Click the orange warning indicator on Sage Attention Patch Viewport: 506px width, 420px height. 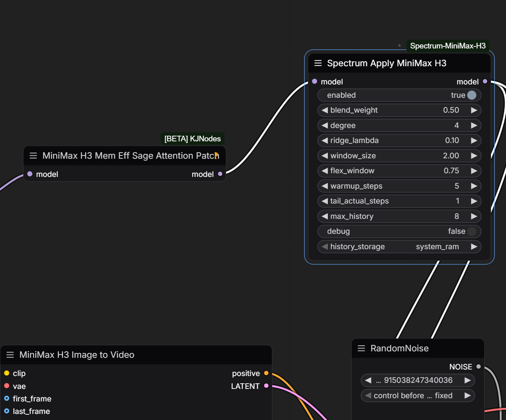217,155
